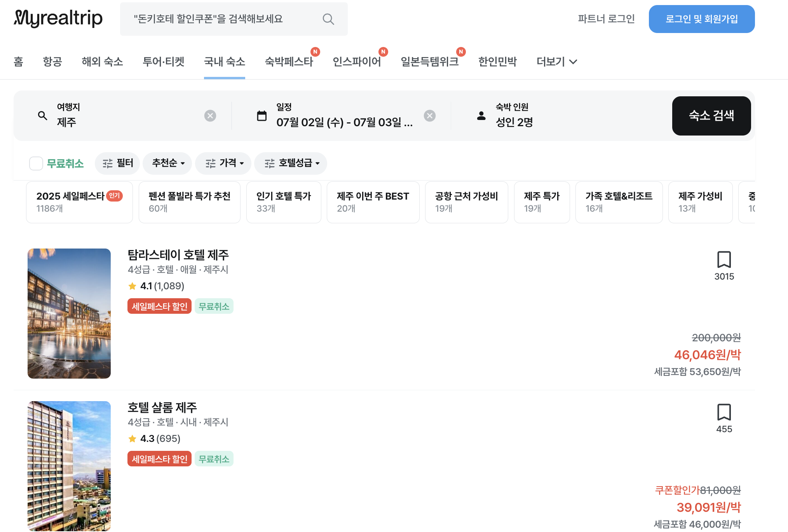Enable the 무료취소 checkbox
The width and height of the screenshot is (788, 532).
36,163
